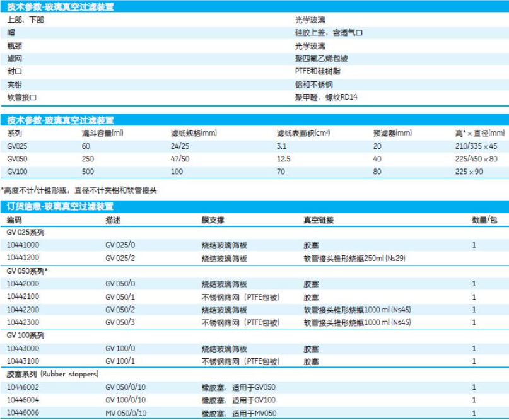The width and height of the screenshot is (509, 420).
Task: Select order code 10442100
Action: click(23, 296)
